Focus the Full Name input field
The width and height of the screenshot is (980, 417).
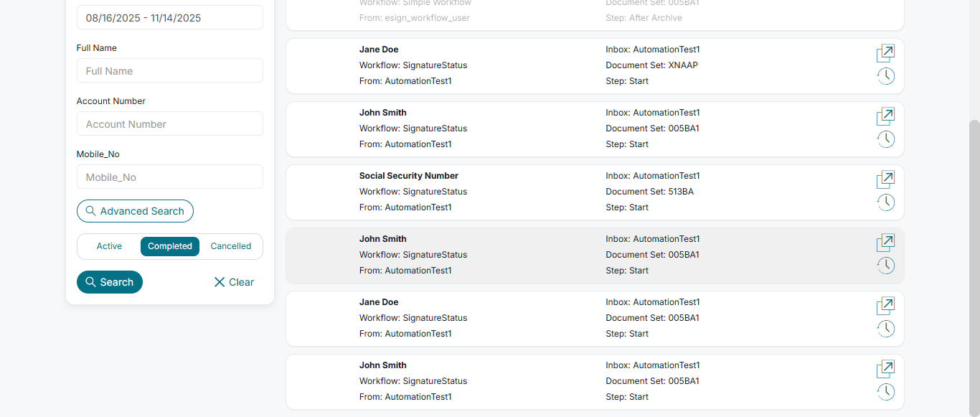(x=170, y=71)
